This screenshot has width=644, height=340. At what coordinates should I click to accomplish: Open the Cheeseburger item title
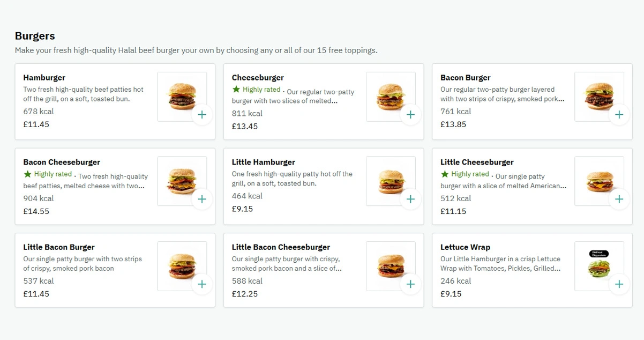[x=258, y=78]
